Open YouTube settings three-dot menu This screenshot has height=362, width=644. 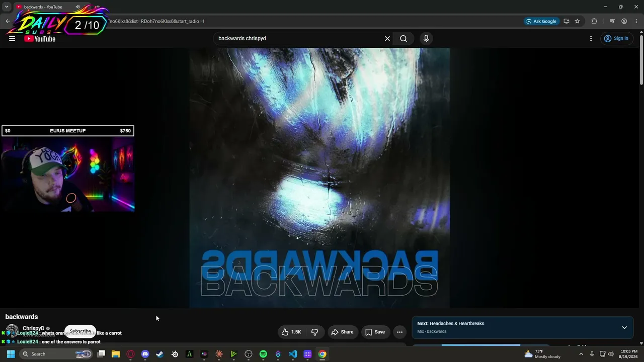coord(591,38)
